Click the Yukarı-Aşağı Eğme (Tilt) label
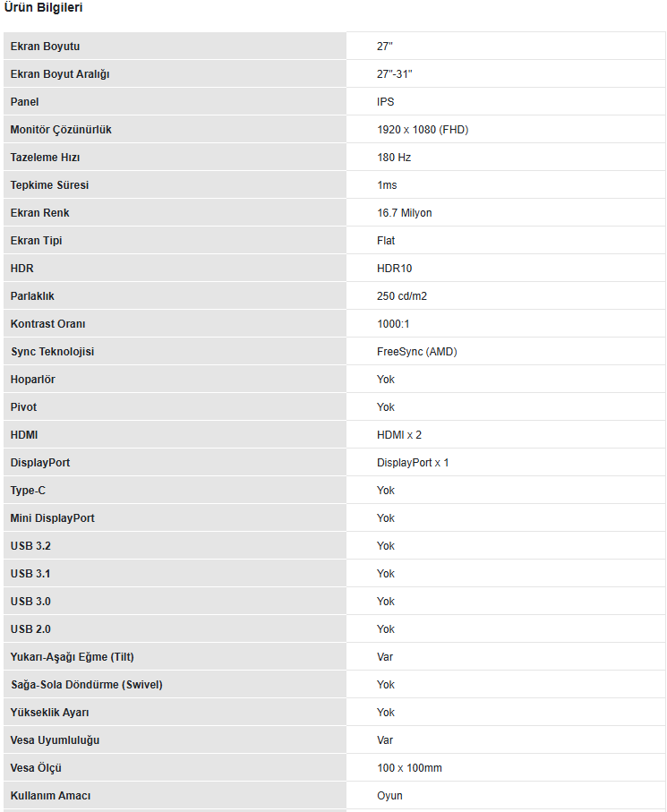The height and width of the screenshot is (812, 667). (73, 657)
